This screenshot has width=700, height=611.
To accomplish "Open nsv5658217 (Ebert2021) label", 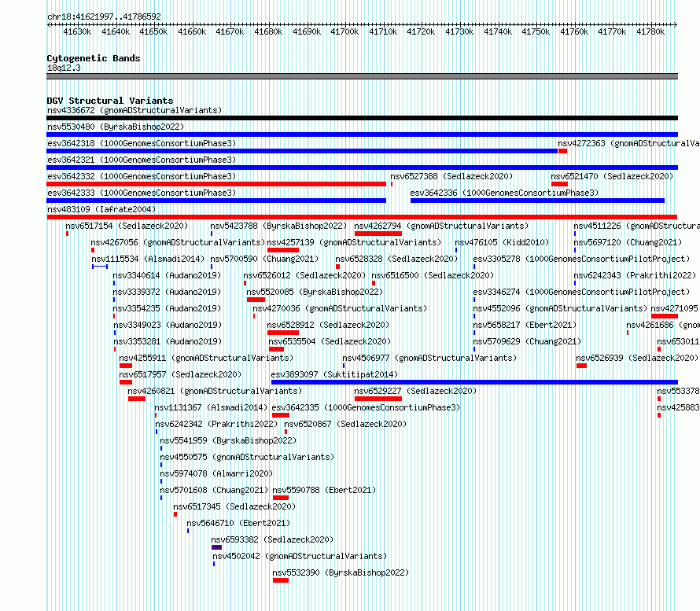I will 525,325.
